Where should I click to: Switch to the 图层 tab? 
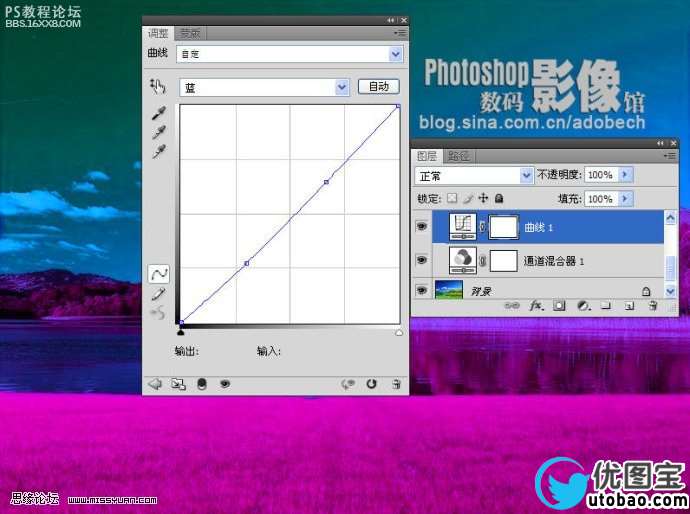pos(426,156)
